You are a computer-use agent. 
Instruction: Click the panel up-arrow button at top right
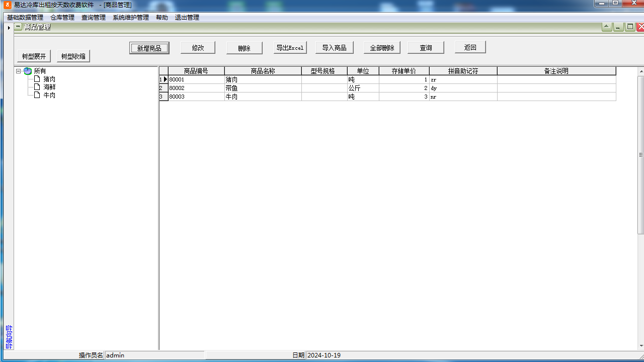pos(607,27)
